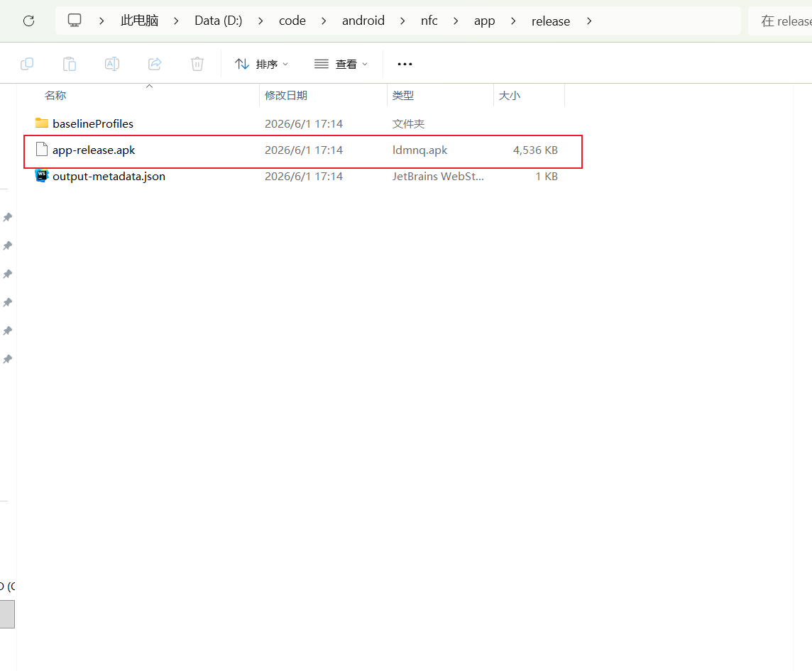Image resolution: width=812 pixels, height=671 pixels.
Task: Click the ldmnq.apk type cell
Action: click(x=419, y=150)
